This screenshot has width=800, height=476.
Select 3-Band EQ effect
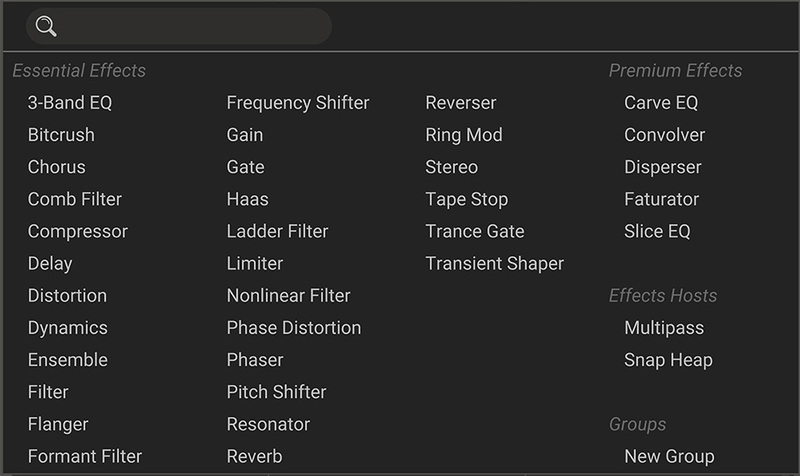pyautogui.click(x=70, y=103)
